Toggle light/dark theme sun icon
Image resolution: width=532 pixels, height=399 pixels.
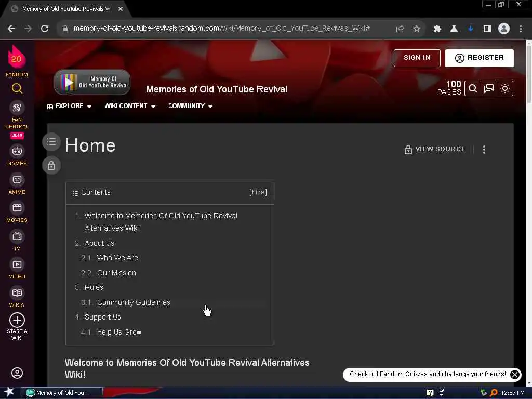click(x=505, y=88)
